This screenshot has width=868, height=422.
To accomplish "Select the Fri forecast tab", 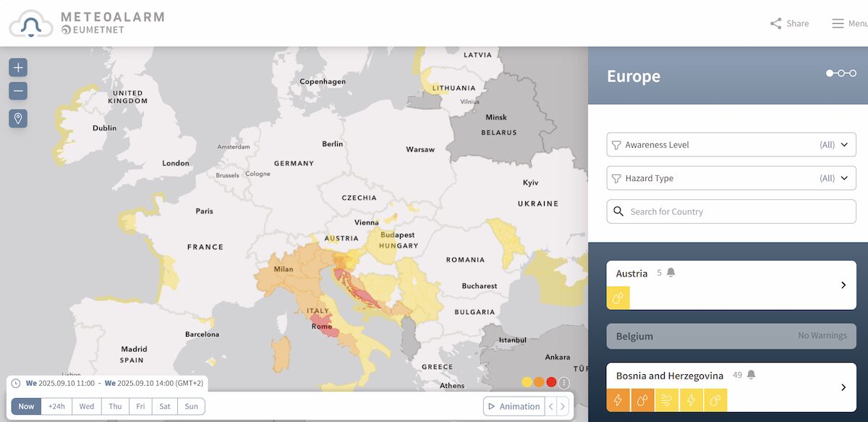I will pyautogui.click(x=140, y=406).
